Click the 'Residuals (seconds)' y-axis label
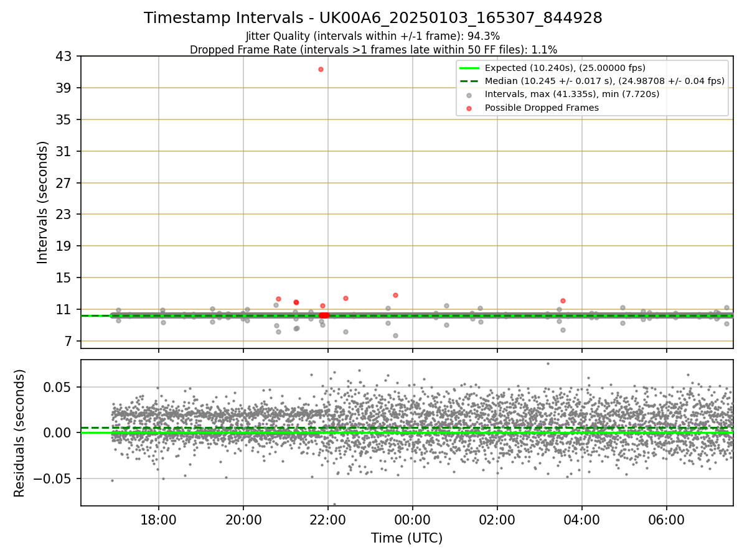The image size is (747, 560). [x=20, y=433]
